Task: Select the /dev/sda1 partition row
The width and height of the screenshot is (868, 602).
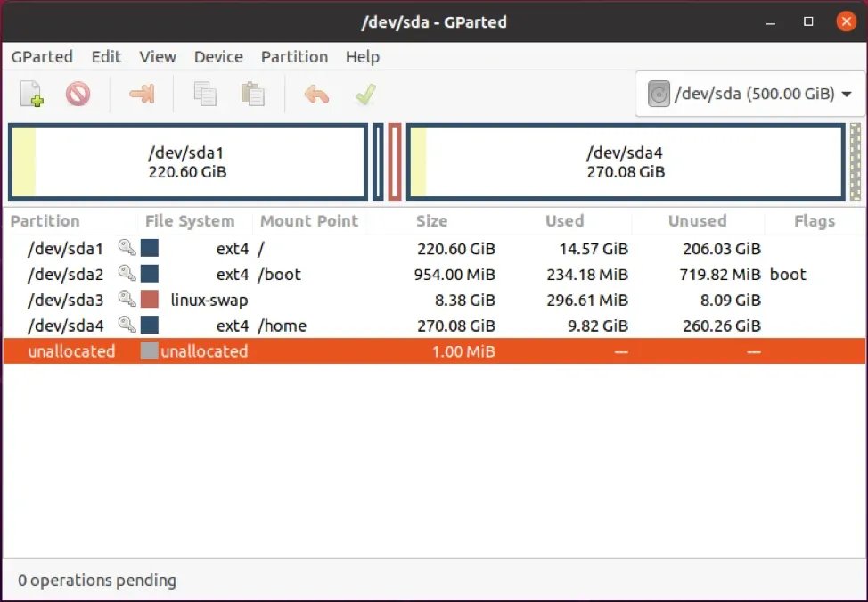Action: (x=434, y=248)
